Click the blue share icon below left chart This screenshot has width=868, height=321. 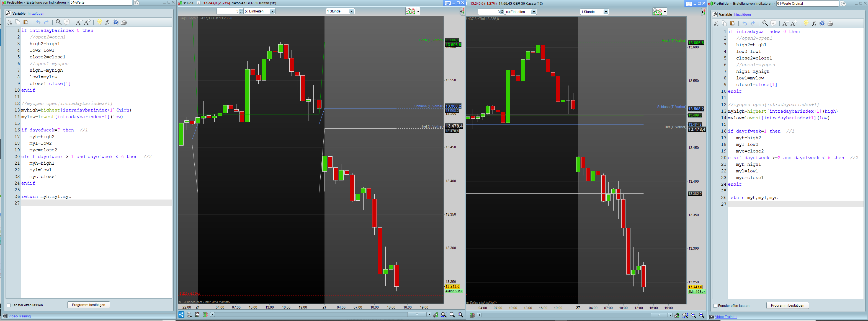click(x=181, y=315)
